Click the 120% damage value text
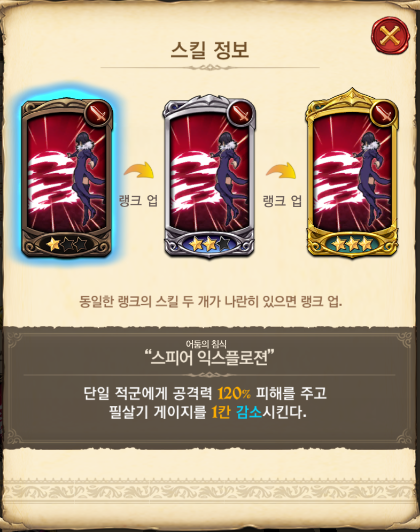Image resolution: width=420 pixels, height=532 pixels. click(x=234, y=393)
